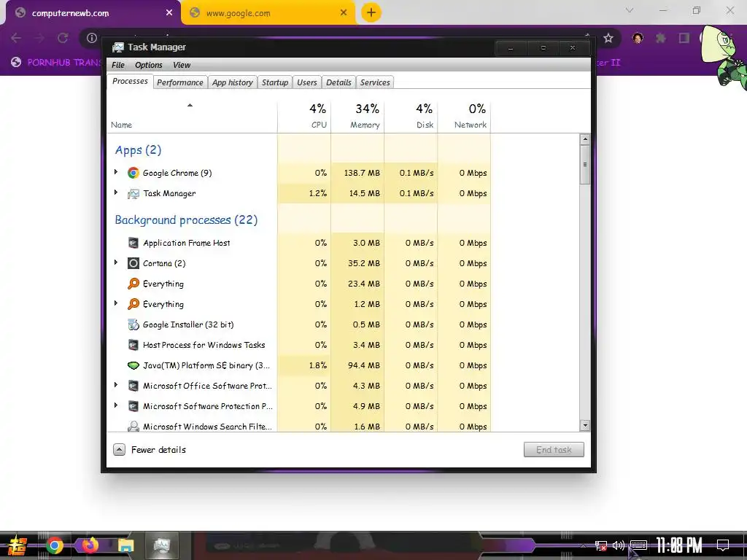Image resolution: width=747 pixels, height=560 pixels.
Task: Launch Firefox from the taskbar
Action: click(90, 545)
